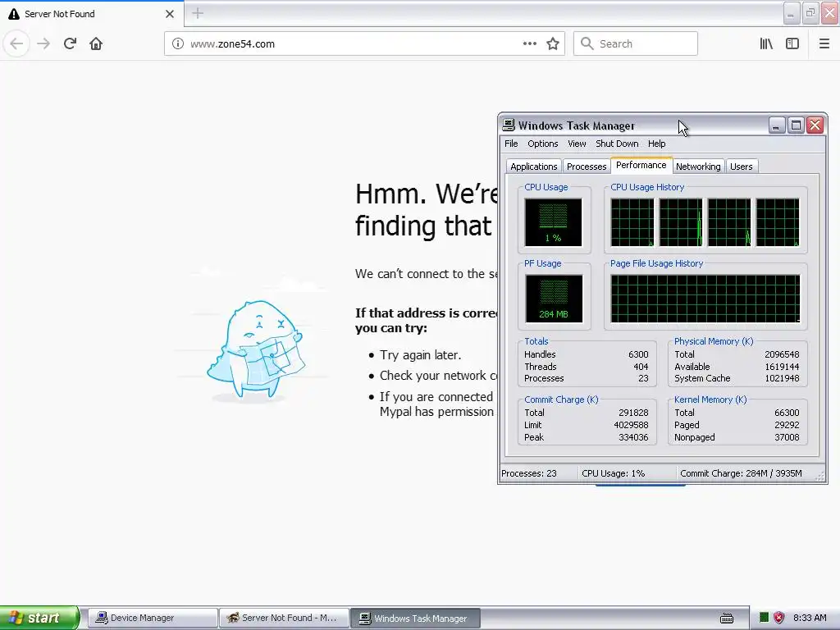Click status bar CPU Usage: 1%
The height and width of the screenshot is (630, 840).
point(613,473)
